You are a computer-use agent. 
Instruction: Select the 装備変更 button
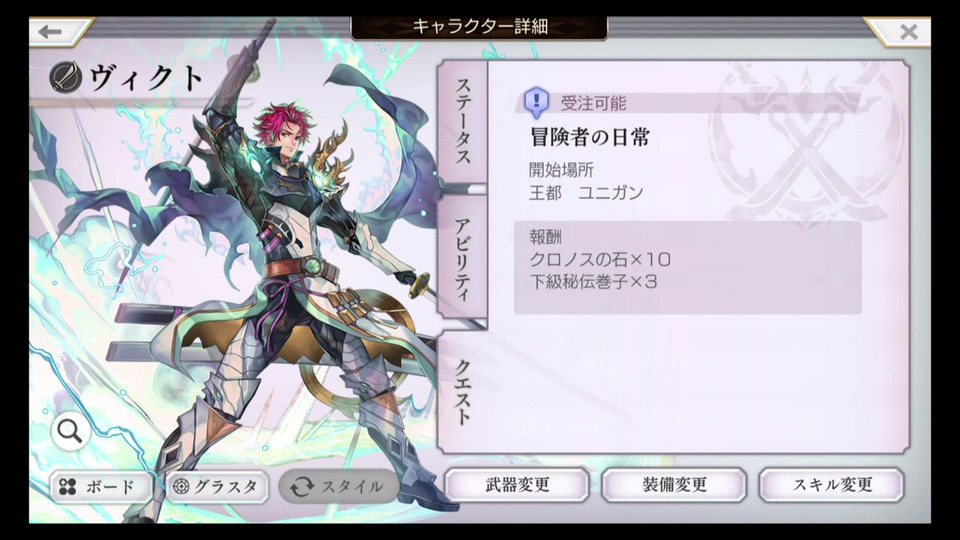(674, 485)
